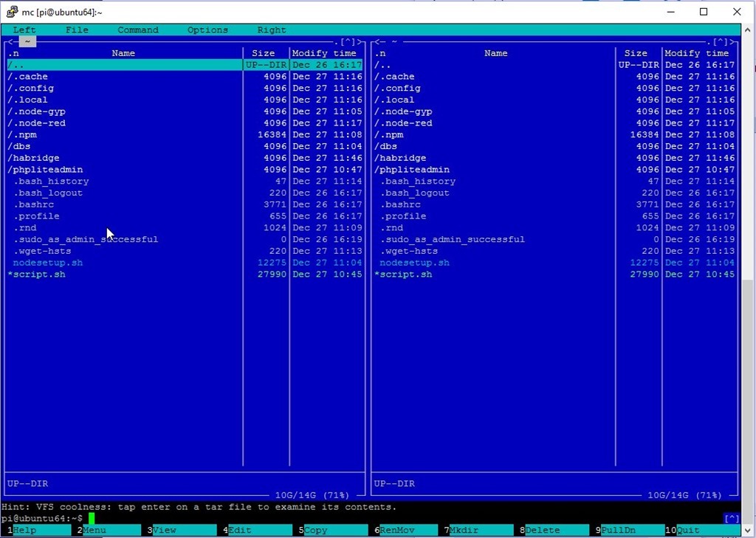
Task: Click the left panel's [^] history list indicator
Action: (347, 42)
